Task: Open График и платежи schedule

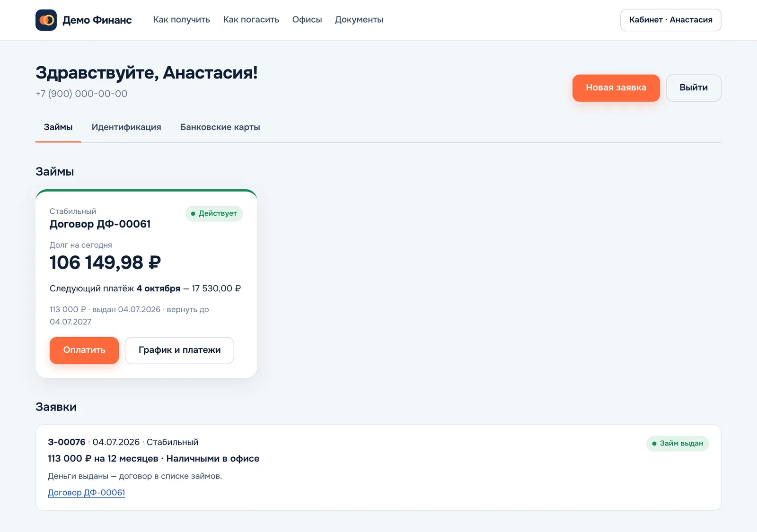Action: point(179,350)
